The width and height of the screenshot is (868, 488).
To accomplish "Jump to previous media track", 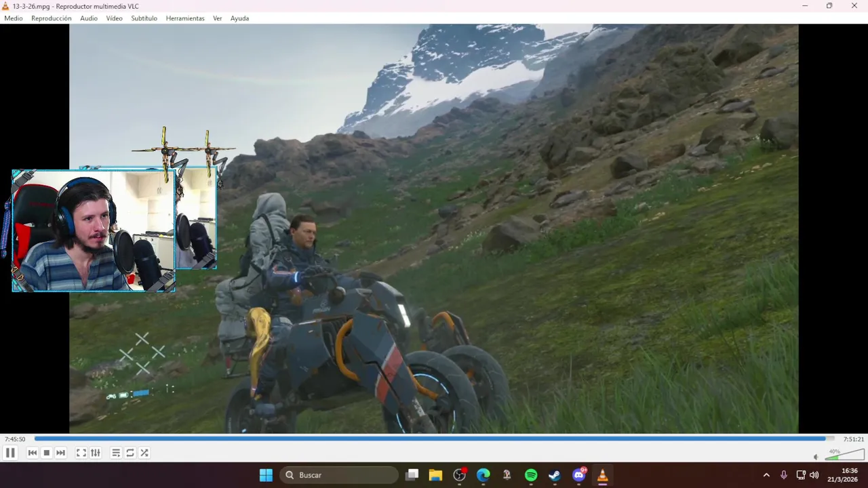I will point(32,453).
